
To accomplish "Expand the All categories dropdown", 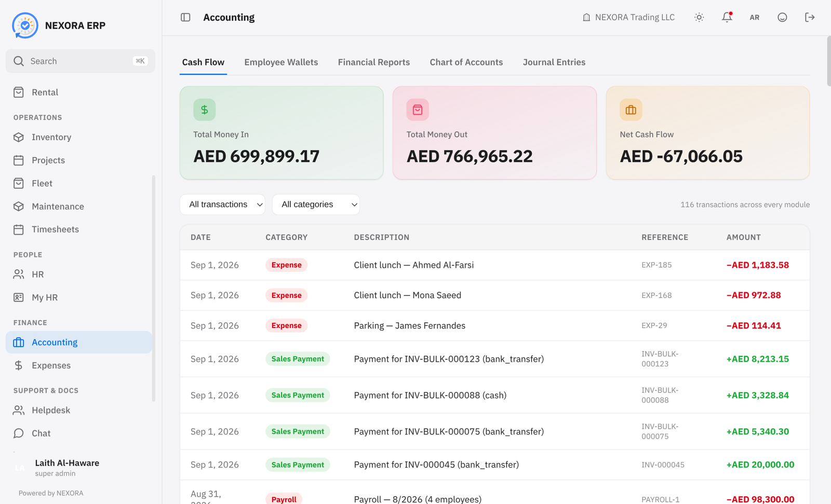I will point(316,205).
